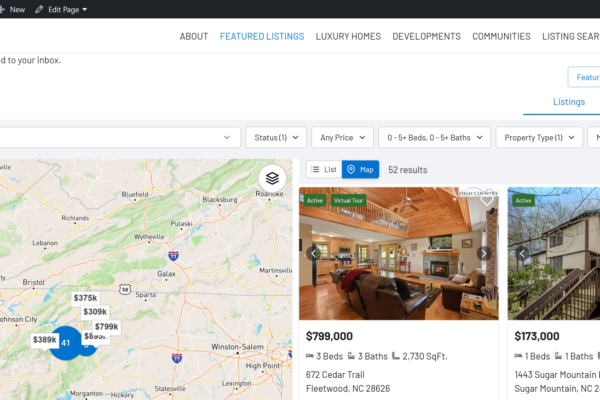The width and height of the screenshot is (600, 400).
Task: Click the Edit Page pencil icon
Action: [39, 10]
